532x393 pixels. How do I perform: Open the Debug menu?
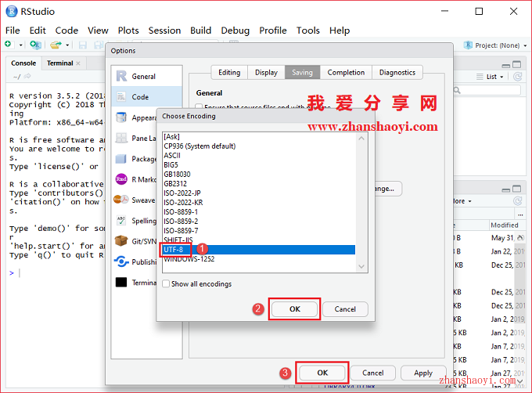coord(235,31)
